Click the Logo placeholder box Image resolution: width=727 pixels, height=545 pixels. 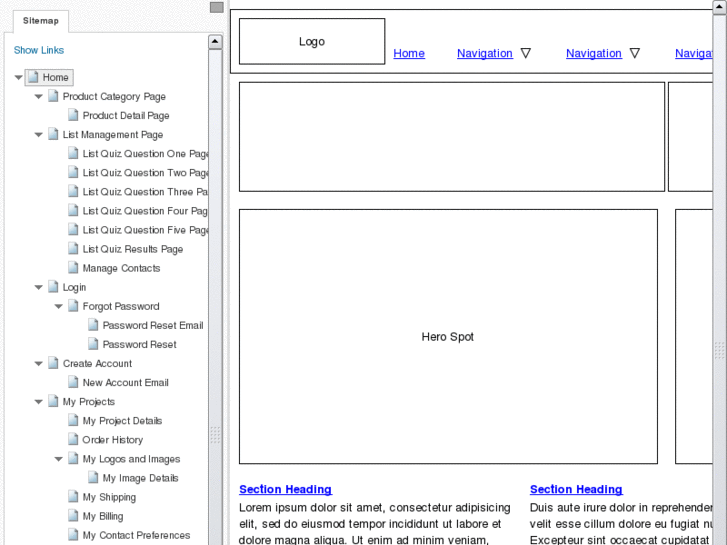point(312,41)
